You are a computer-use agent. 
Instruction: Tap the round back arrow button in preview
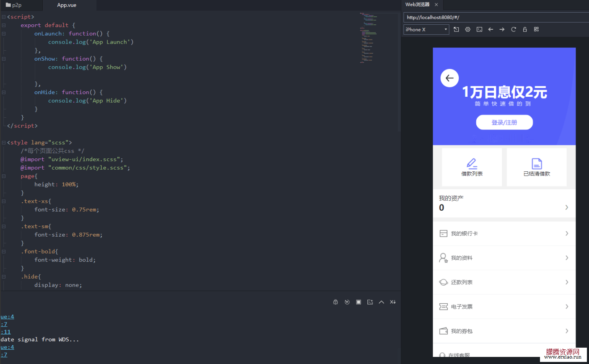449,78
